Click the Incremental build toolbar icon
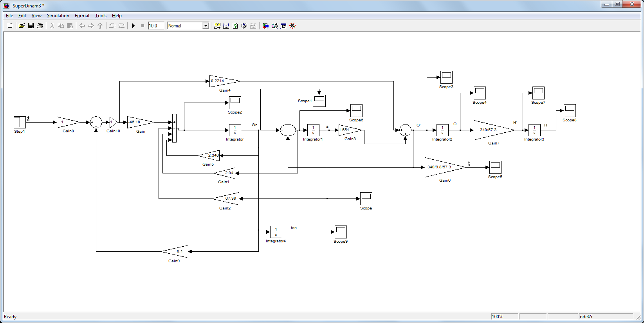Image resolution: width=644 pixels, height=323 pixels. tap(226, 26)
